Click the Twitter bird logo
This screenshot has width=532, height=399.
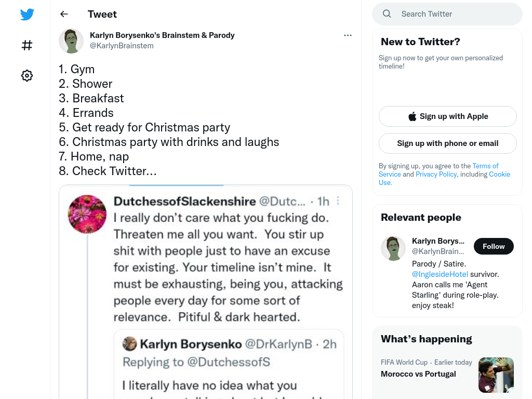coord(27,14)
